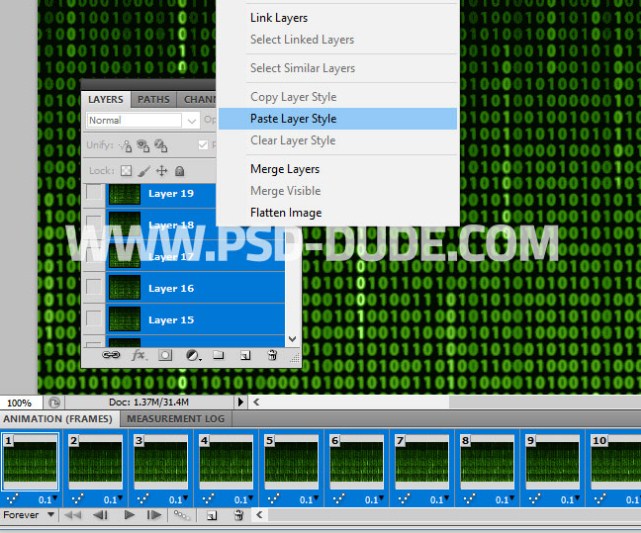Delete selected frames with Animation trash icon
Viewport: 641px width, 533px height.
coord(239,515)
